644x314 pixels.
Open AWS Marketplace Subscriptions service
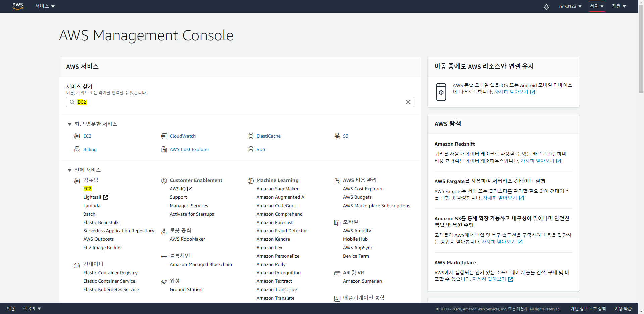click(376, 206)
